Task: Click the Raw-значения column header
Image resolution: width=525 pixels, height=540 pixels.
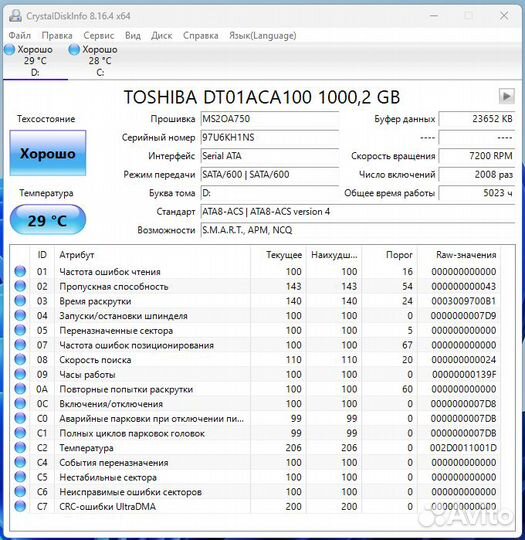Action: [x=459, y=255]
